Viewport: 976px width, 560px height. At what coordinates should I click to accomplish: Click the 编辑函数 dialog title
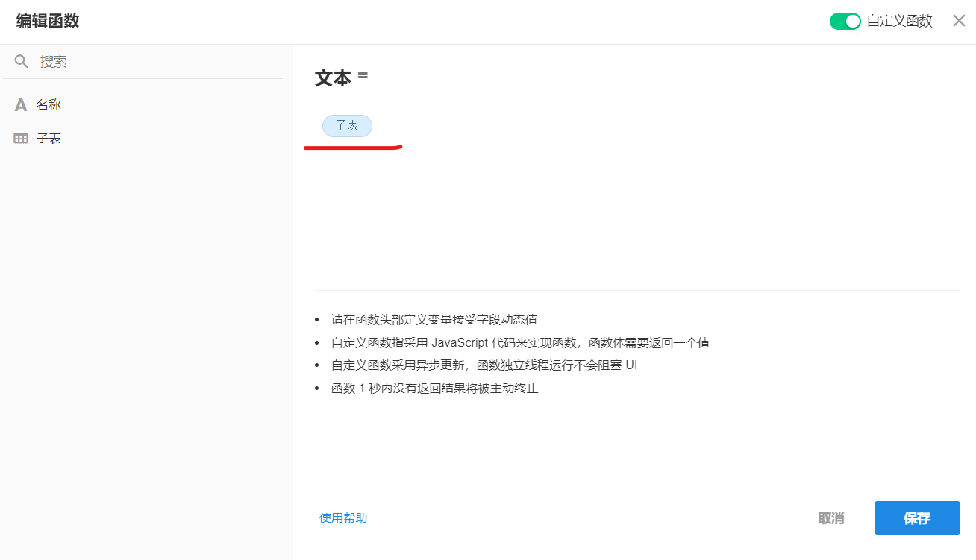click(48, 21)
